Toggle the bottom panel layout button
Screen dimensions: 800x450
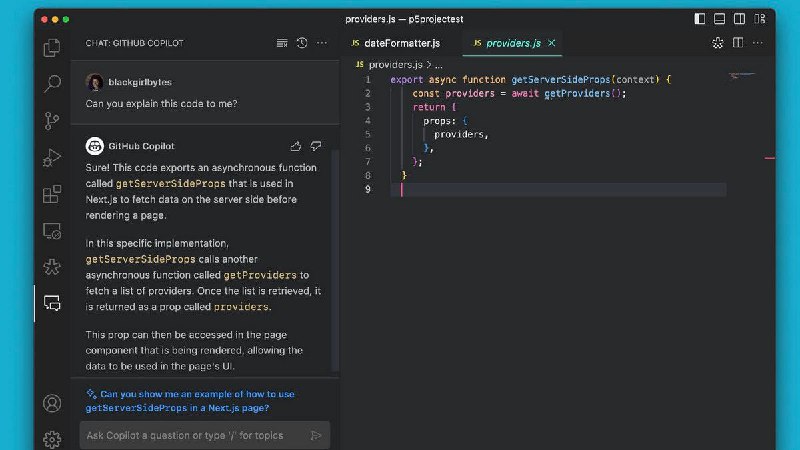click(x=719, y=18)
